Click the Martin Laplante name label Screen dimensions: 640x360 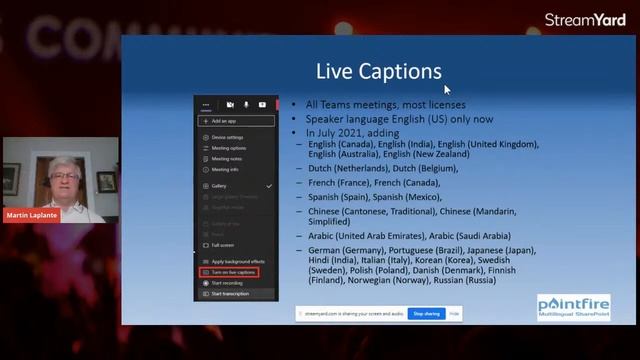[x=32, y=215]
